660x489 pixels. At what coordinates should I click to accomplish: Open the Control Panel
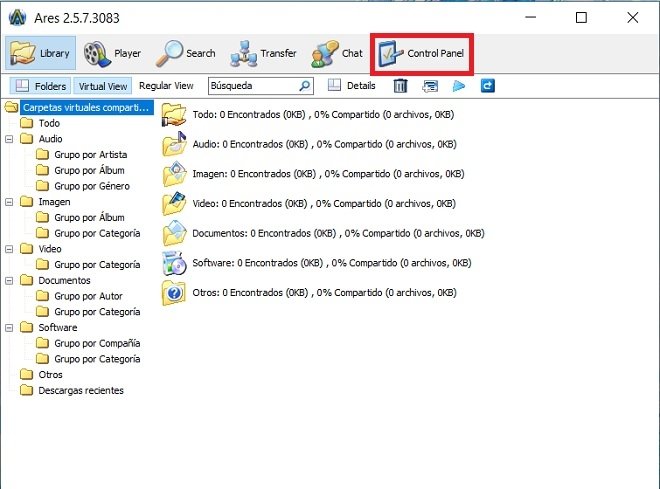point(421,53)
